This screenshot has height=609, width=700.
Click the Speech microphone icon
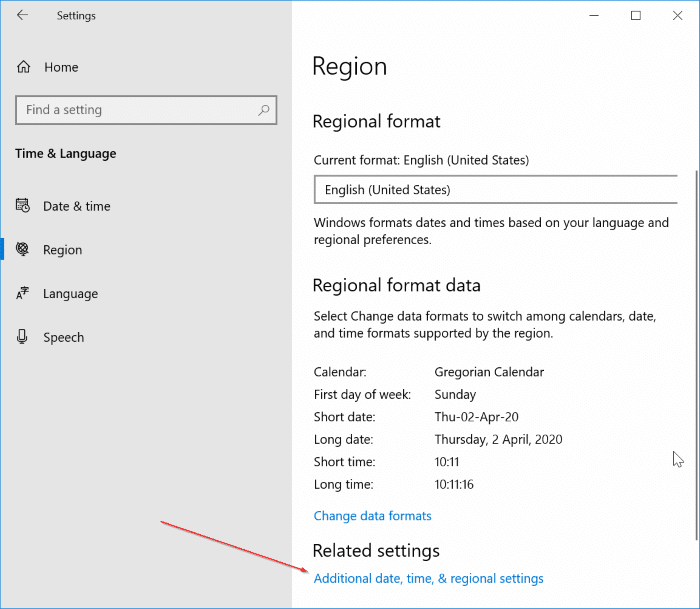point(22,337)
